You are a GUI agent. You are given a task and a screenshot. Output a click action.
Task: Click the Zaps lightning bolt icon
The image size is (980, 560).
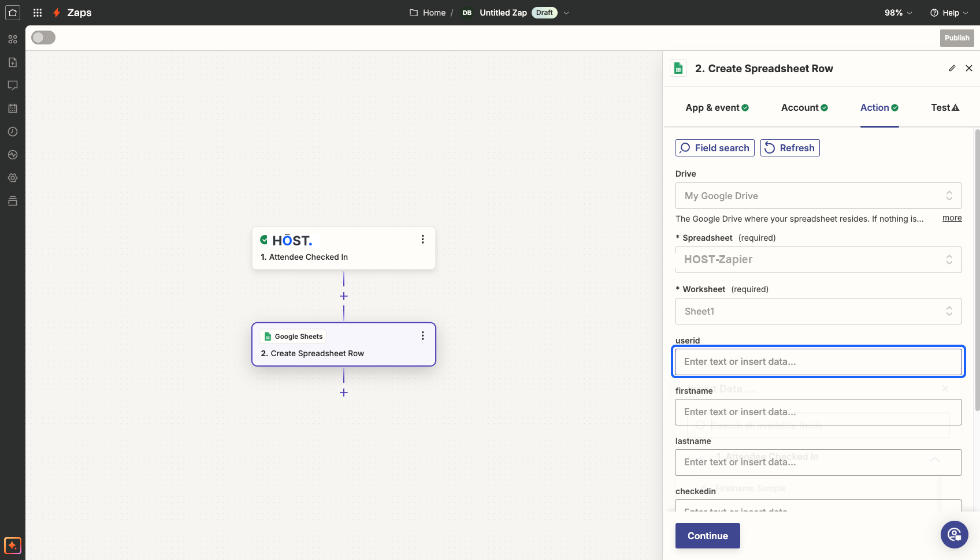pos(57,13)
